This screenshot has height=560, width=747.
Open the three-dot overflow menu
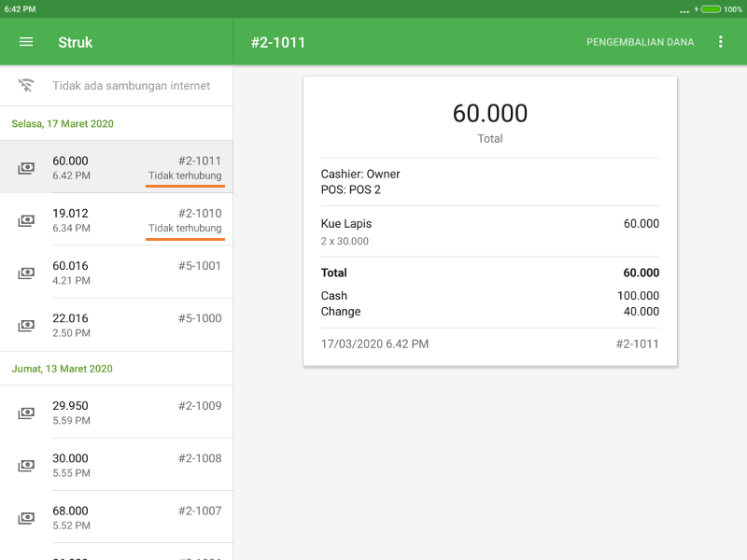720,42
